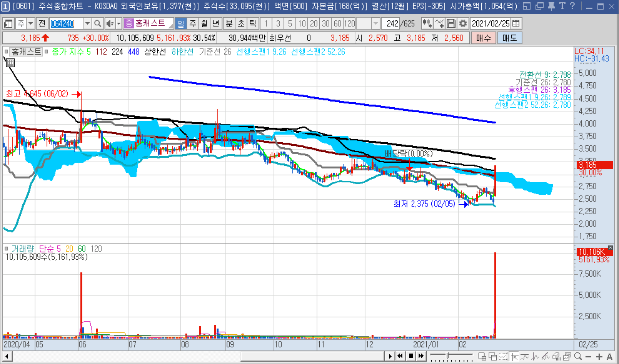Click the add line indicator icon
Screen dimensions: 619x364
point(439,24)
